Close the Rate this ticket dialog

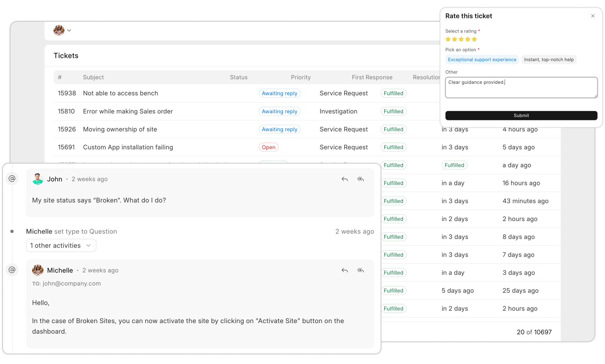(593, 16)
